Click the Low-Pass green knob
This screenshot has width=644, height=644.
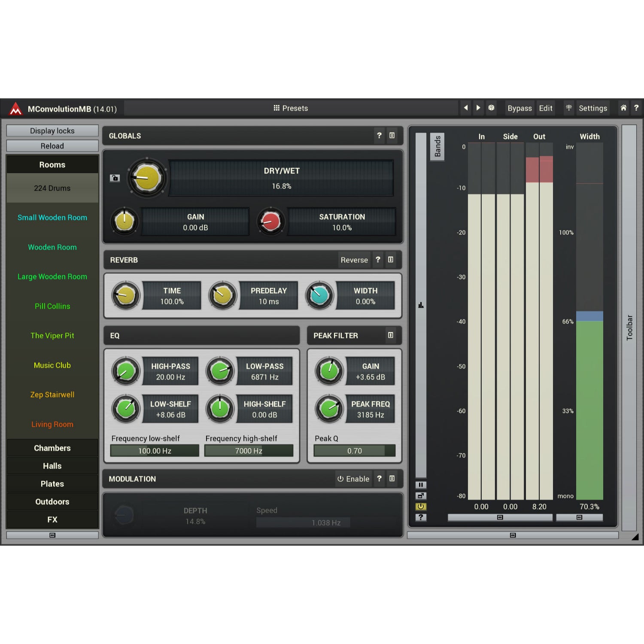[x=220, y=371]
